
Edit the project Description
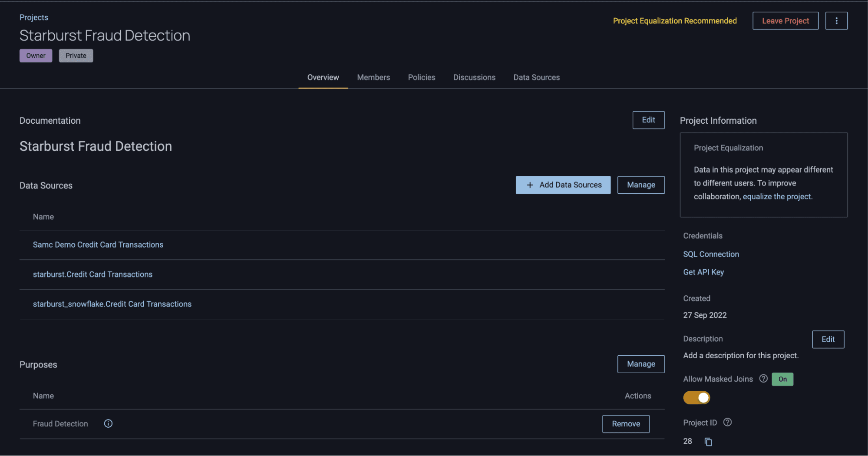pyautogui.click(x=828, y=339)
